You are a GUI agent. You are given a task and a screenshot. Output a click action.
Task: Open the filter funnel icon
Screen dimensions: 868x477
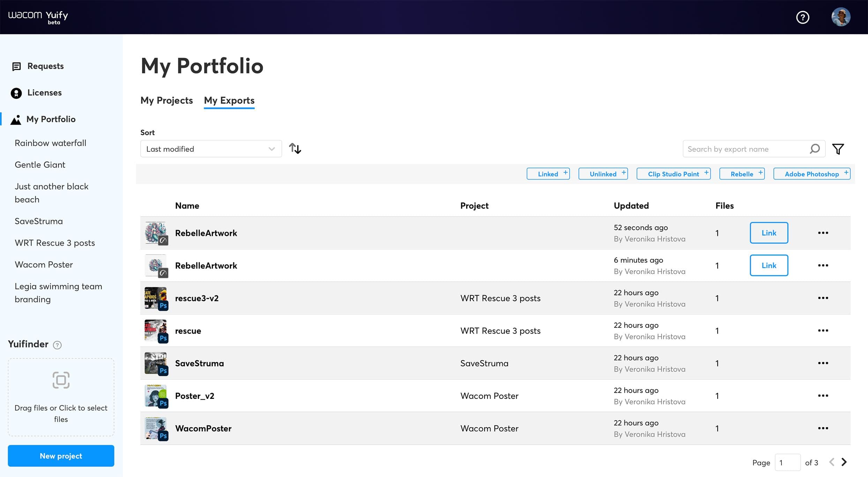pos(838,149)
